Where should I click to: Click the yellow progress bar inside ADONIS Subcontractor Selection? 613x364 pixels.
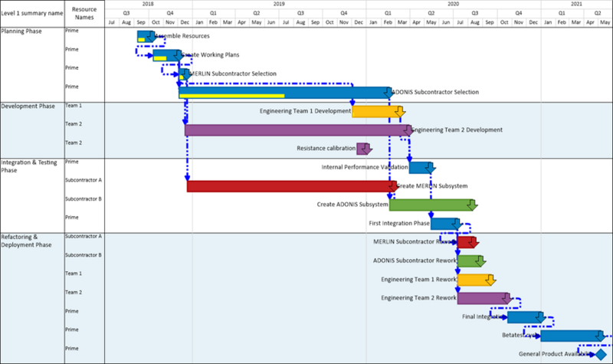232,96
